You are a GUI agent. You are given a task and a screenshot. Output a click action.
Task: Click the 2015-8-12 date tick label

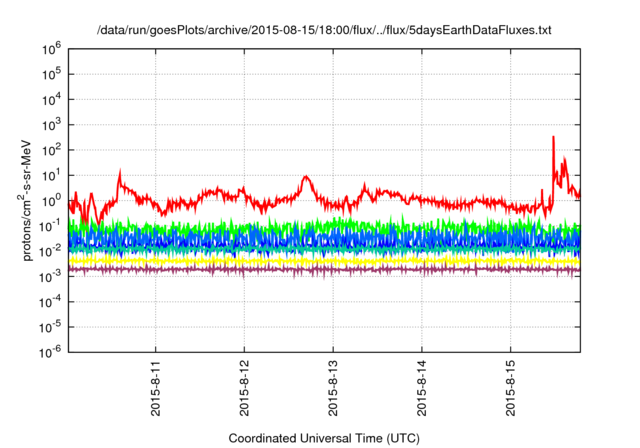244,388
